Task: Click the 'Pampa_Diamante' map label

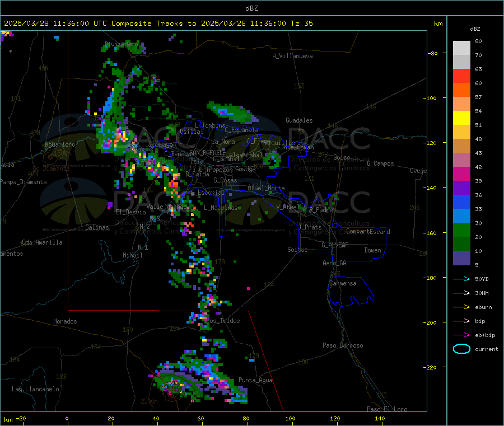Action: (x=24, y=182)
